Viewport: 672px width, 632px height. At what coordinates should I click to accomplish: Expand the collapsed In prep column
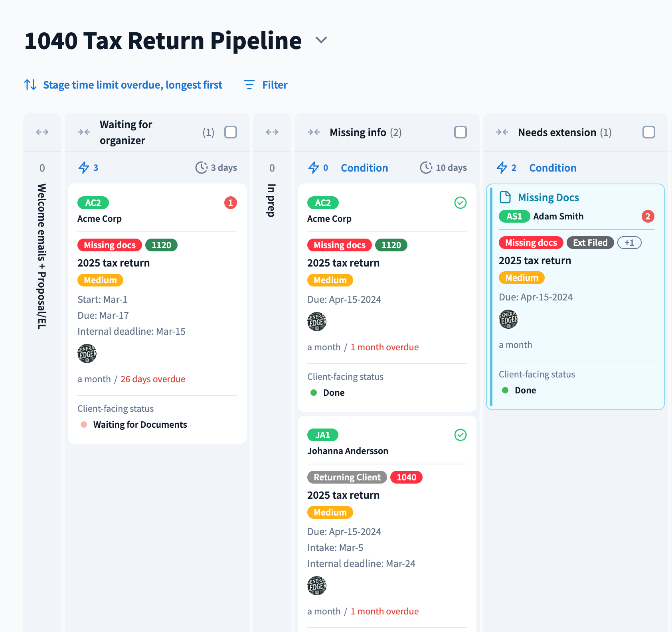click(272, 132)
